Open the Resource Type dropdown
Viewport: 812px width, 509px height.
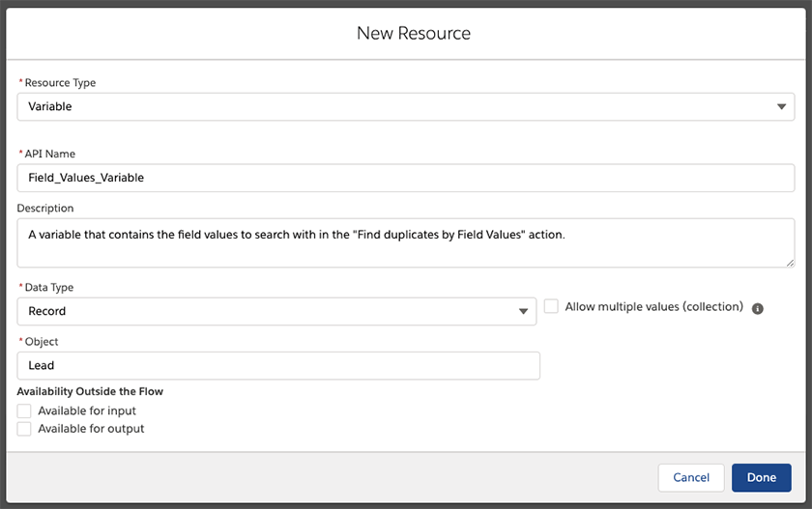405,106
